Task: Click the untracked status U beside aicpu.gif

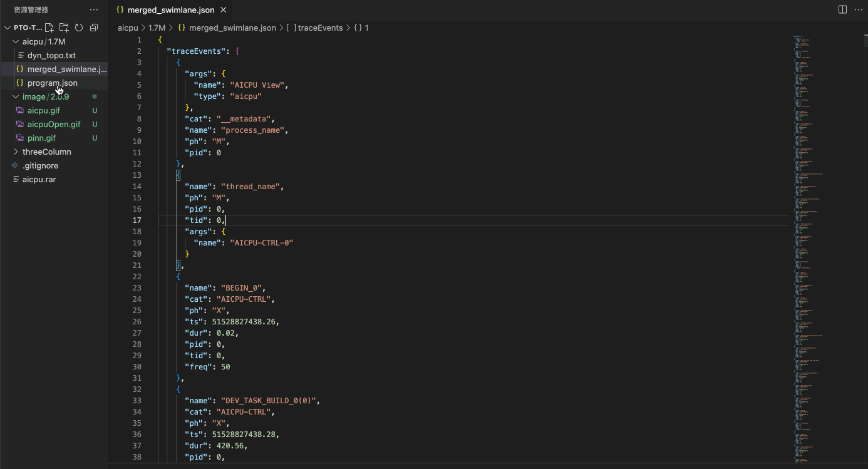Action: [95, 110]
